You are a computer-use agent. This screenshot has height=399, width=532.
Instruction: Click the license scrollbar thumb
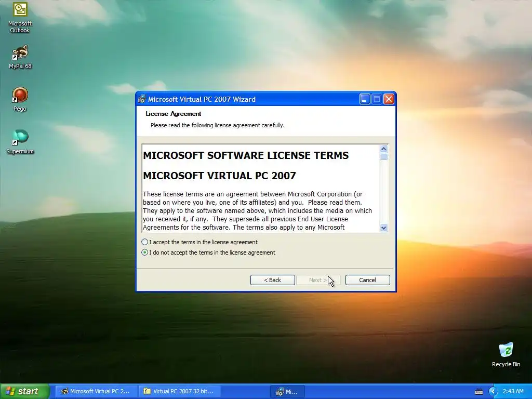tap(384, 156)
